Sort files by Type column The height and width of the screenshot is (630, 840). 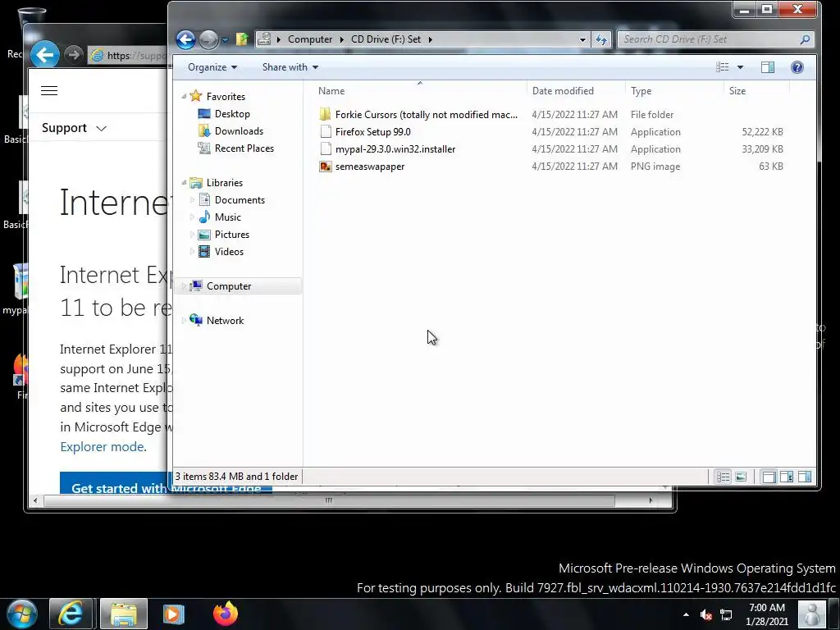coord(674,91)
